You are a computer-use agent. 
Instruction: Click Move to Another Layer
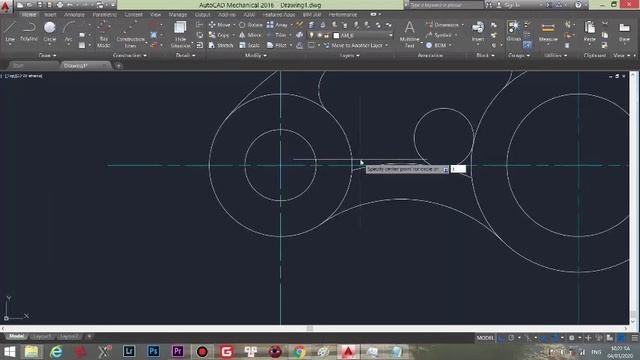[353, 45]
